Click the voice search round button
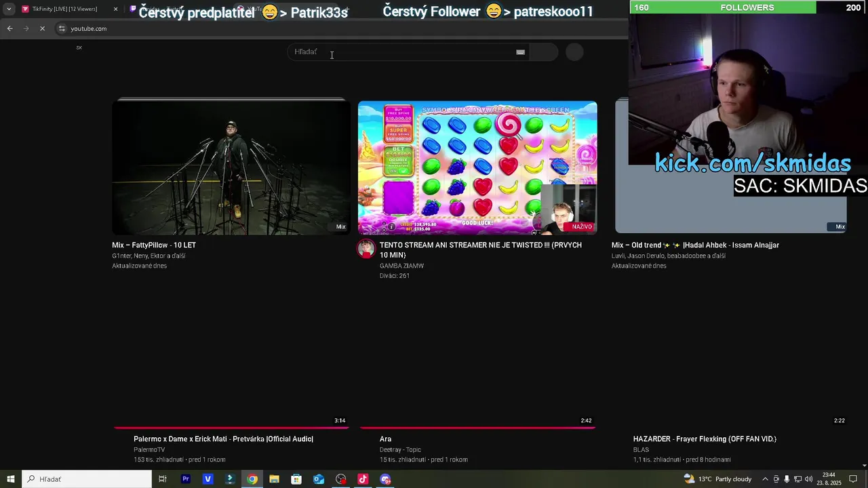This screenshot has height=488, width=868. point(574,52)
